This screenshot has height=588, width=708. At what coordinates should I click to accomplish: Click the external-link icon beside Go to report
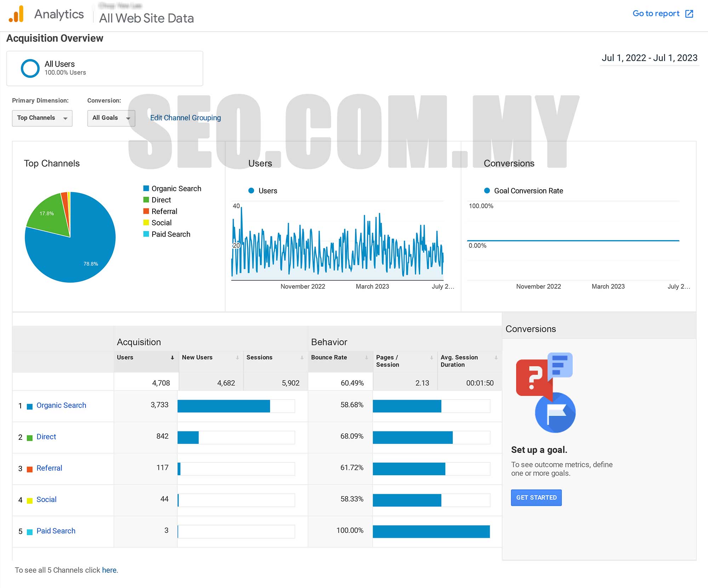[689, 14]
